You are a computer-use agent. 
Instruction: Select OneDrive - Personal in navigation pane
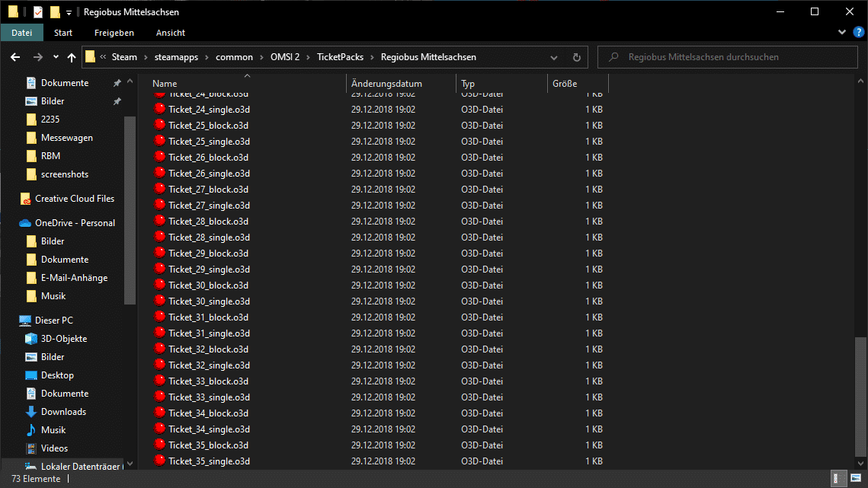[x=75, y=223]
